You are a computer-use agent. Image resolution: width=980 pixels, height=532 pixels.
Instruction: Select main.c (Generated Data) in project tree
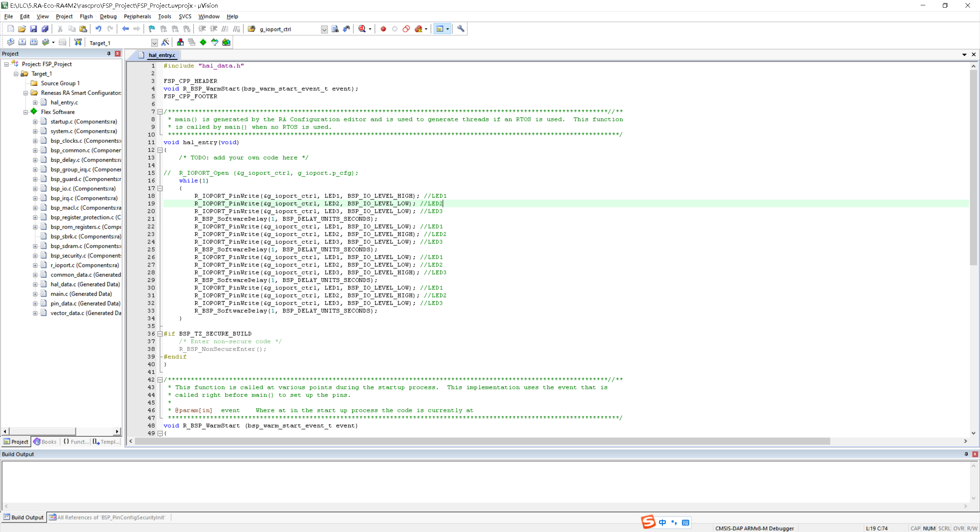pos(81,294)
